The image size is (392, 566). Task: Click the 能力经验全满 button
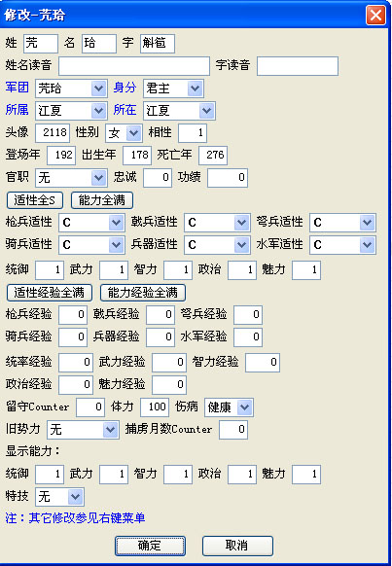[x=143, y=293]
